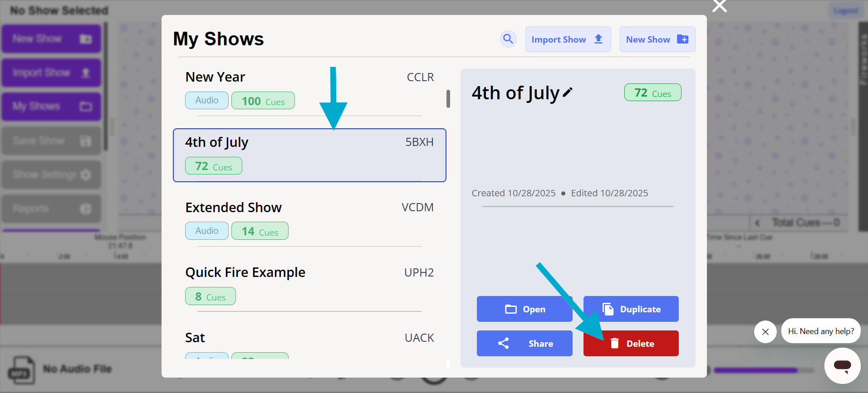Screen dimensions: 868x393
Task: Select the Quick Fire Example show
Action: pyautogui.click(x=309, y=273)
